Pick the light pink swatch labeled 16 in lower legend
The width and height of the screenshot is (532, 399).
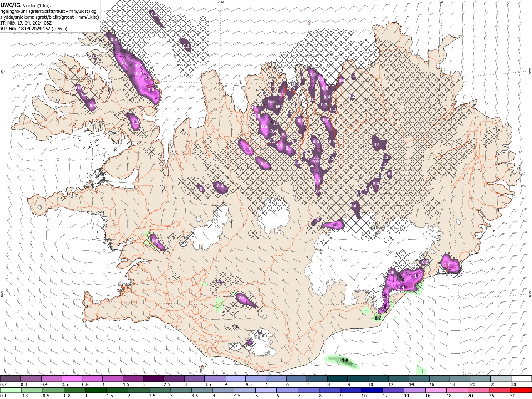[435, 390]
